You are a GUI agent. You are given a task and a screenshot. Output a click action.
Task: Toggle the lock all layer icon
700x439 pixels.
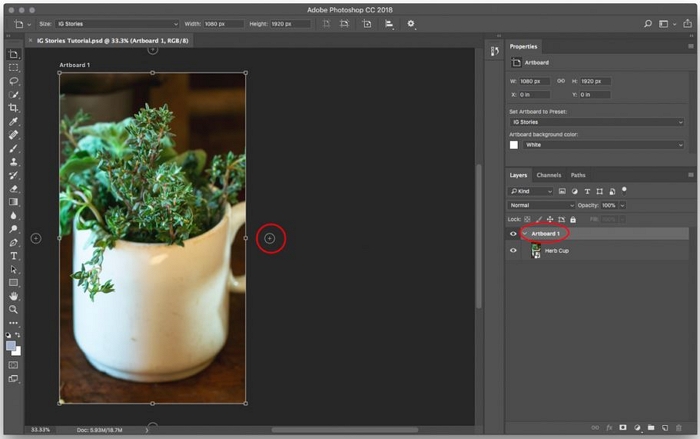coord(572,219)
